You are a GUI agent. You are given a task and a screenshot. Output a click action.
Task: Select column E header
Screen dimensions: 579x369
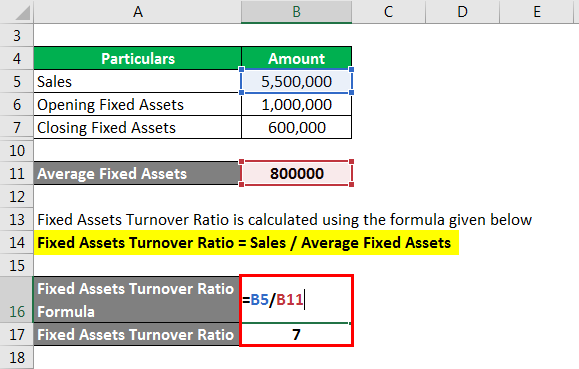pos(537,11)
